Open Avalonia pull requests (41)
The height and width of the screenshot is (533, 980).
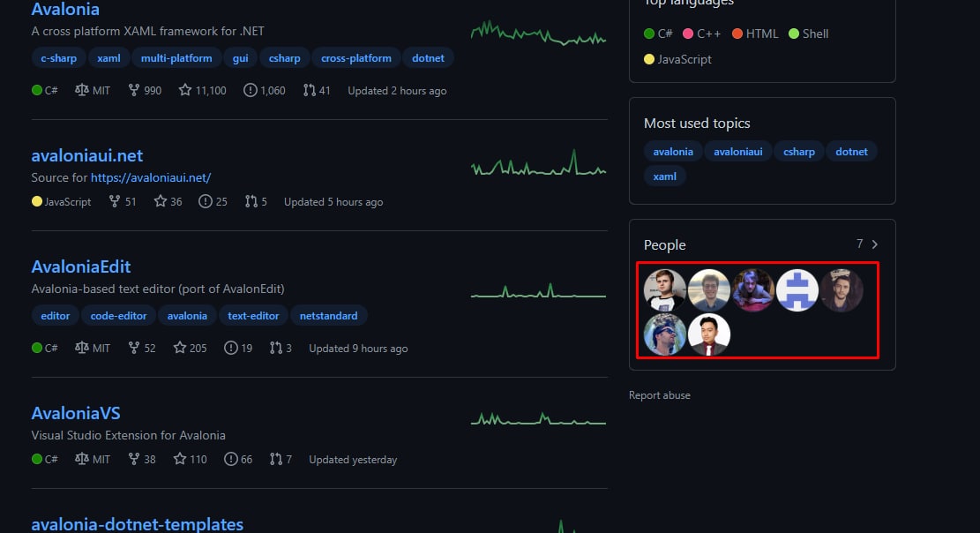[x=317, y=91]
